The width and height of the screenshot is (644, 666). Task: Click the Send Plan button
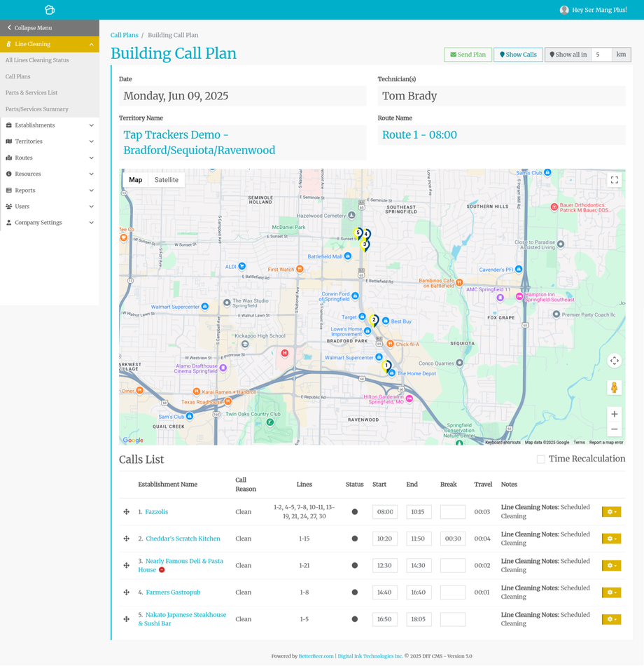[468, 55]
